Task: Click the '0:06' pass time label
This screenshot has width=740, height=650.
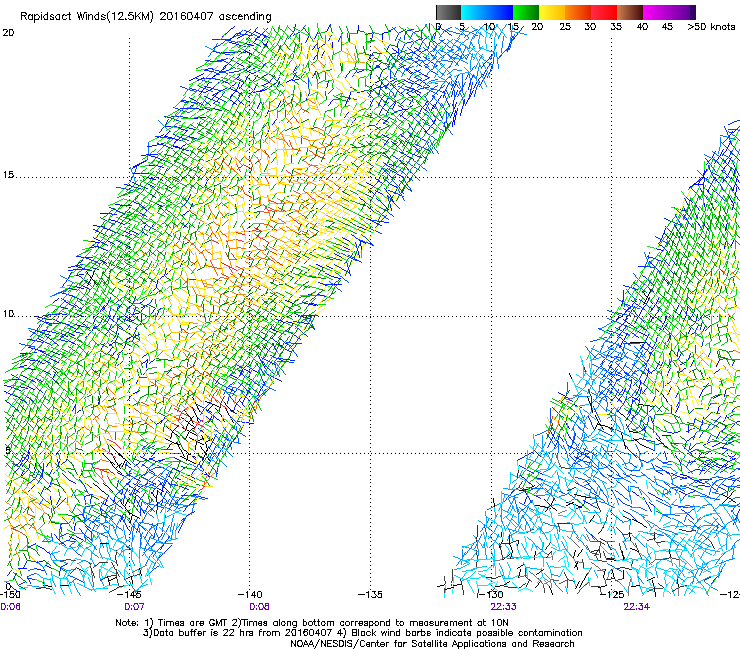Action: point(10,607)
